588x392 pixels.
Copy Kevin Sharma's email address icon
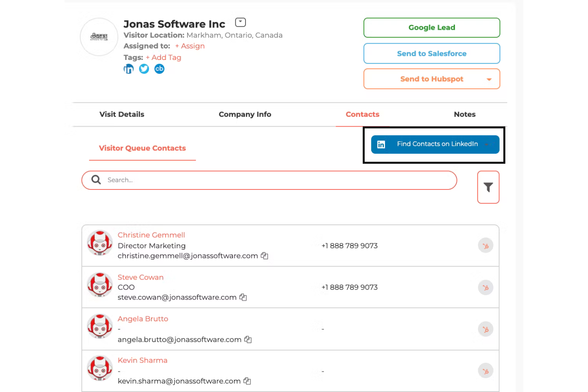(247, 381)
